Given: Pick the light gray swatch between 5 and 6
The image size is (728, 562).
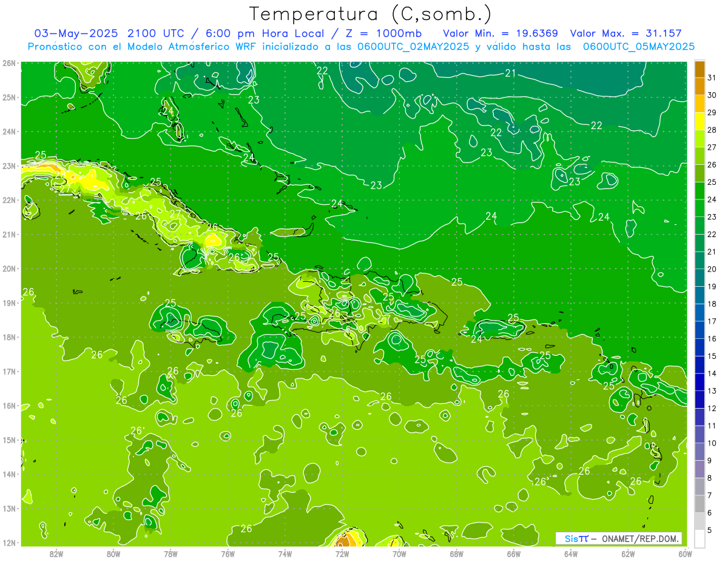Looking at the screenshot, I should (699, 522).
